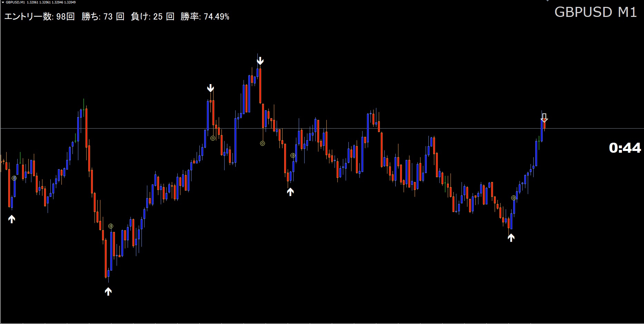Click the circle marker above the leftmost up arrow
The height and width of the screenshot is (324, 644).
pos(14,178)
